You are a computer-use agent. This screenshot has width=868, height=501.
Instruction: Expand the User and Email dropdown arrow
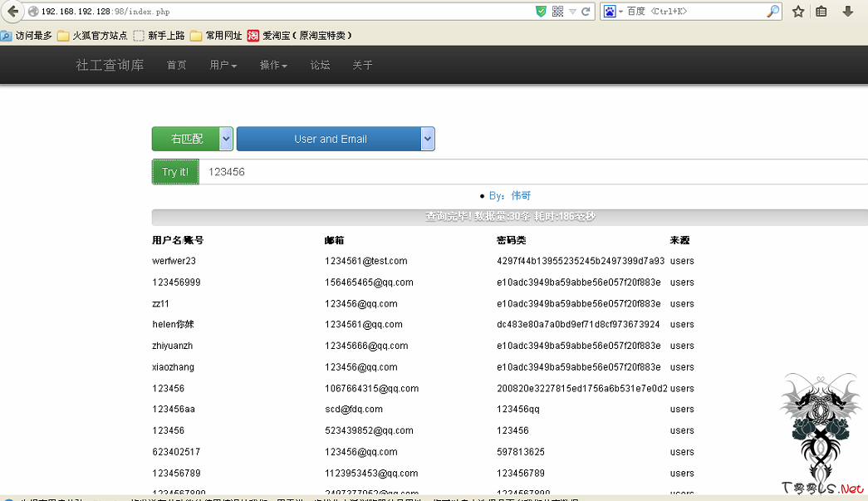coord(428,139)
